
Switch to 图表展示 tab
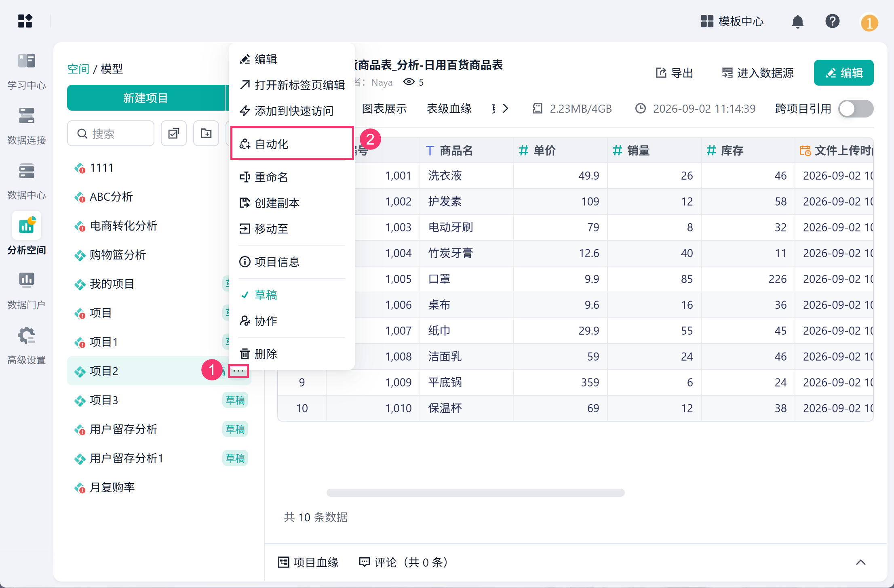tap(384, 109)
